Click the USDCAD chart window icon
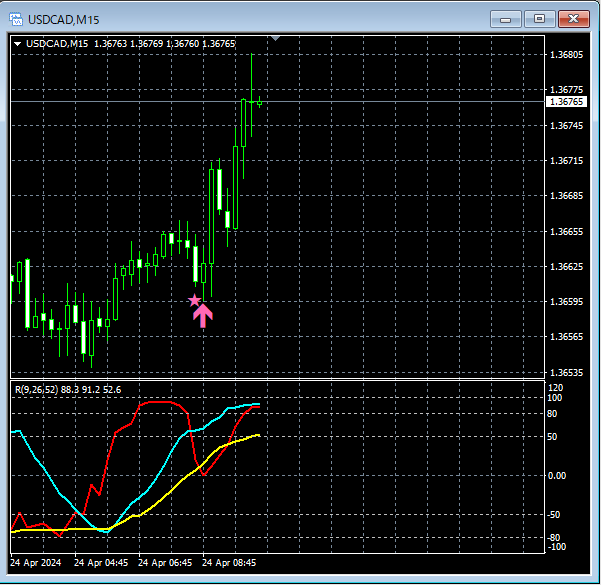 point(16,19)
